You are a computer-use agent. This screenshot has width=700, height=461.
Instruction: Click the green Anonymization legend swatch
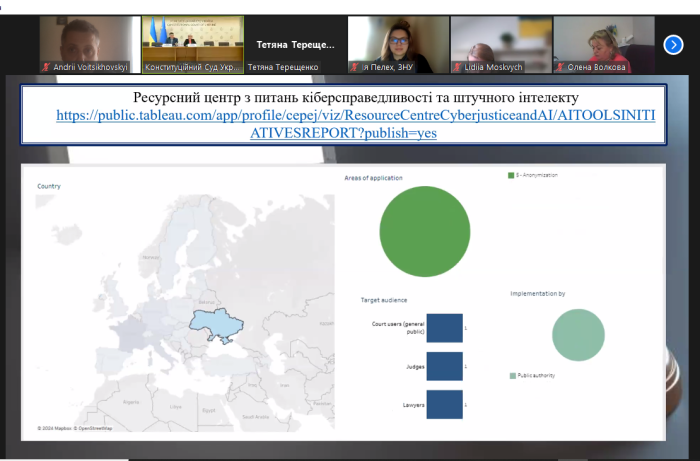tap(510, 175)
